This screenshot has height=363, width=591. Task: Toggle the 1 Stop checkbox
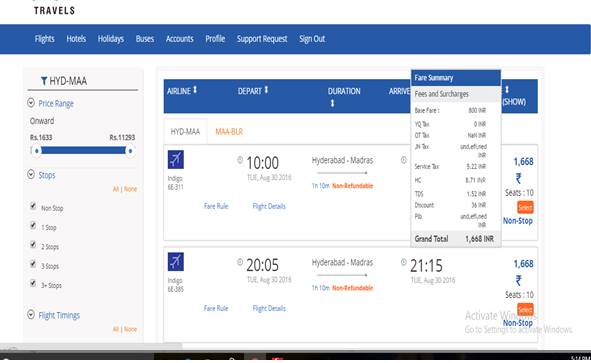(x=33, y=225)
